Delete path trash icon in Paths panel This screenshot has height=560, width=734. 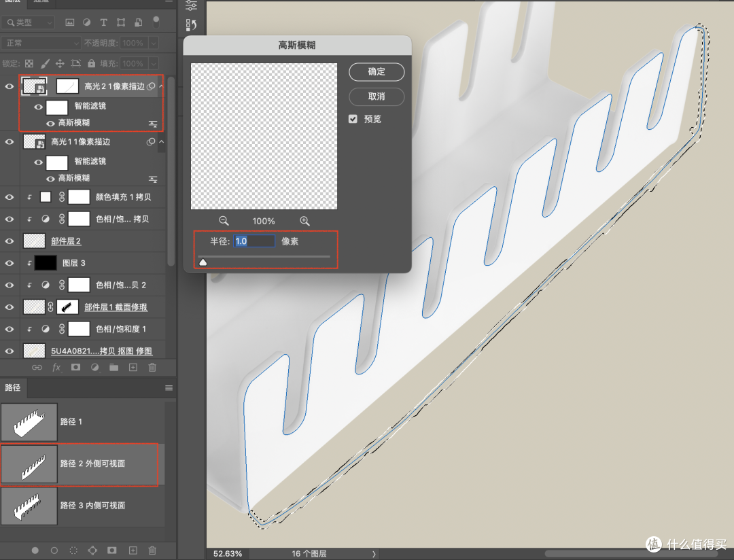[152, 550]
